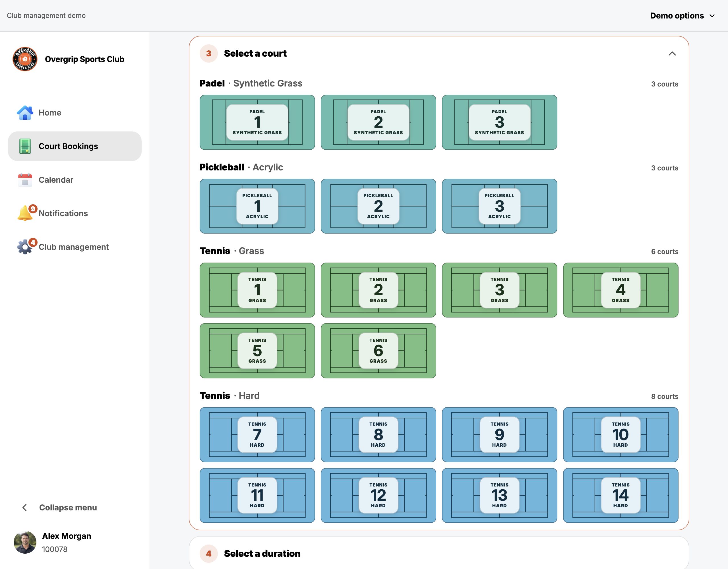Select Tennis 10 Hard court
This screenshot has height=569, width=728.
coord(620,435)
